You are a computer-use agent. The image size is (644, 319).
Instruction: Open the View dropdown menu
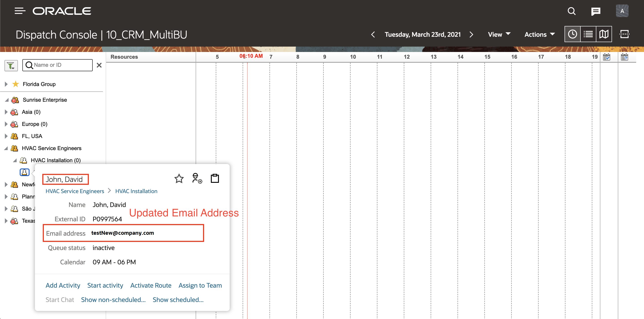pyautogui.click(x=499, y=34)
